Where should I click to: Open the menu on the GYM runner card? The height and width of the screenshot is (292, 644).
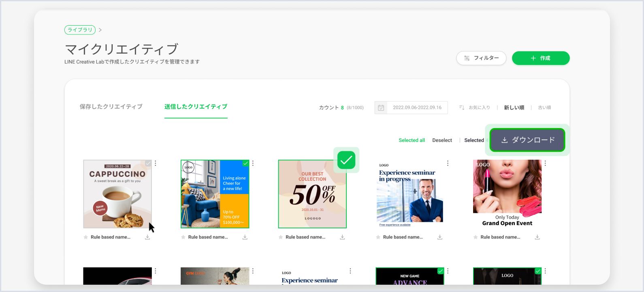click(253, 271)
